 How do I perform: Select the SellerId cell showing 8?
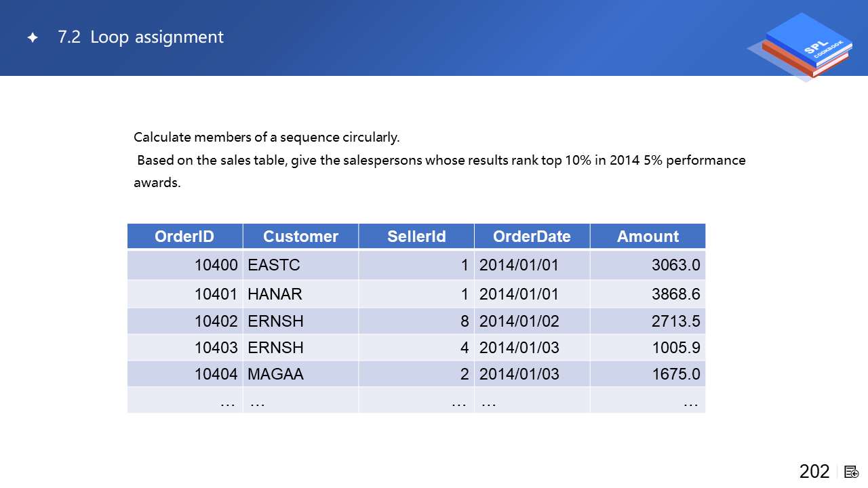465,321
